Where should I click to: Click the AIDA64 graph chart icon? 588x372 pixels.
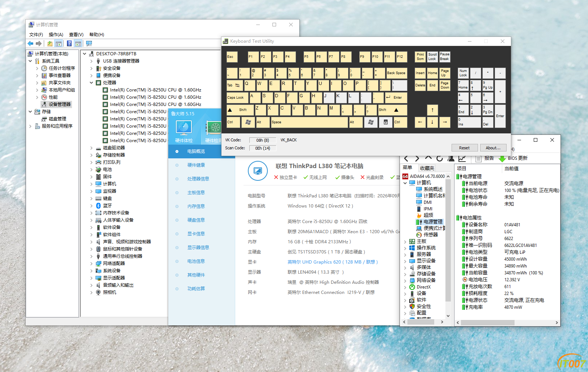pyautogui.click(x=462, y=158)
